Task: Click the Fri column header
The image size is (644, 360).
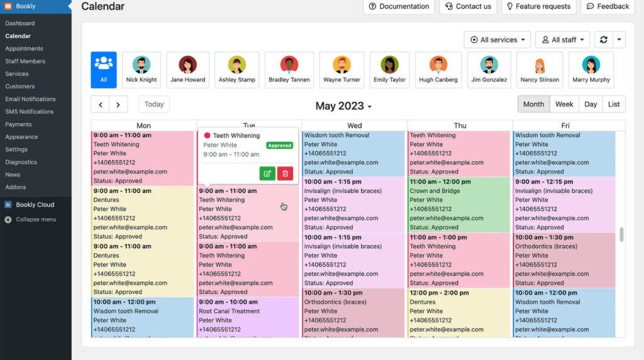Action: (x=565, y=125)
